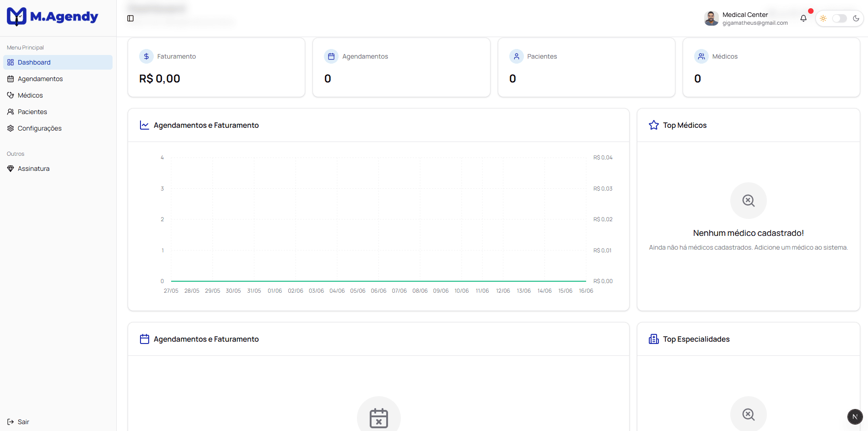868x431 pixels.
Task: Open the Medical Center profile menu
Action: (x=745, y=14)
